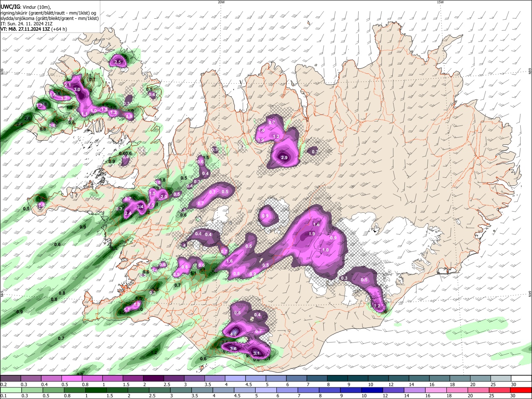Click the '1.9' value in the large pink area
This screenshot has height=399, width=532.
click(312, 234)
